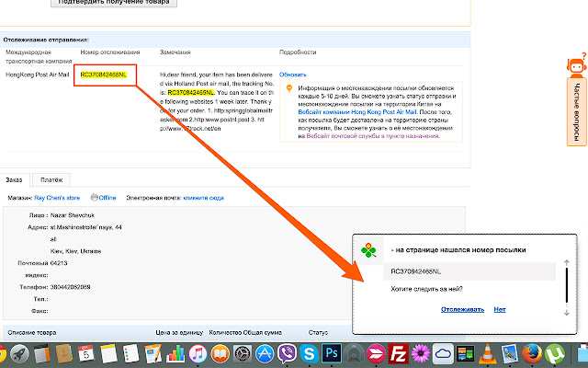This screenshot has height=368, width=588.
Task: Launch iTunes from the dock
Action: tap(198, 353)
